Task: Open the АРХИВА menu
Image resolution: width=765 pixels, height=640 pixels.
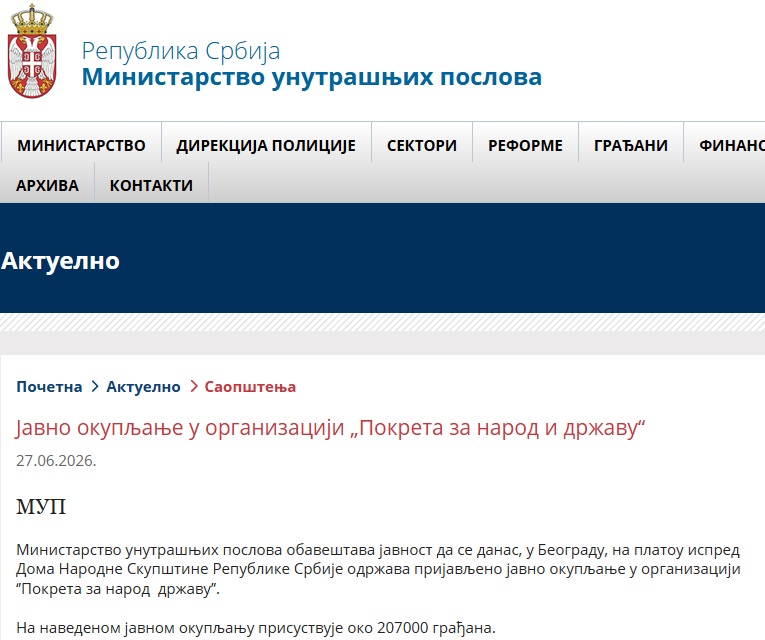Action: click(47, 185)
